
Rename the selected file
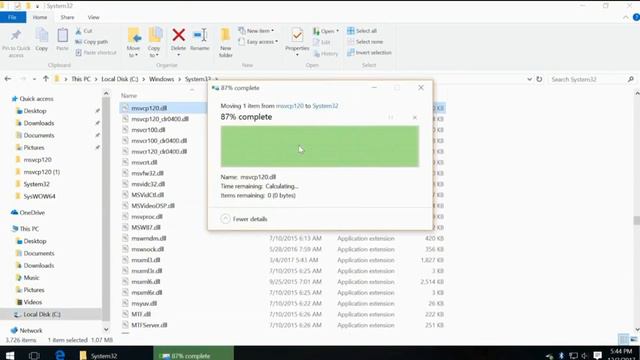200,40
